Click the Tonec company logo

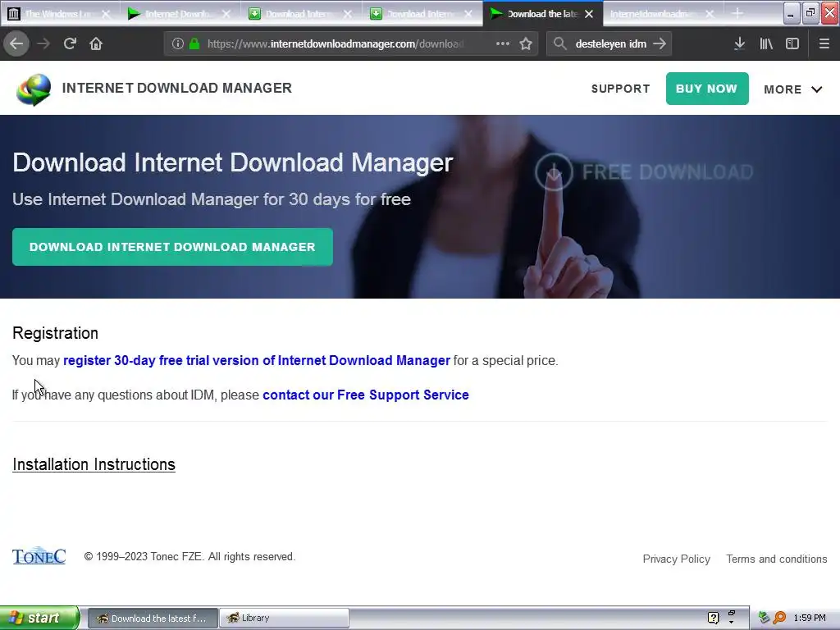point(39,556)
